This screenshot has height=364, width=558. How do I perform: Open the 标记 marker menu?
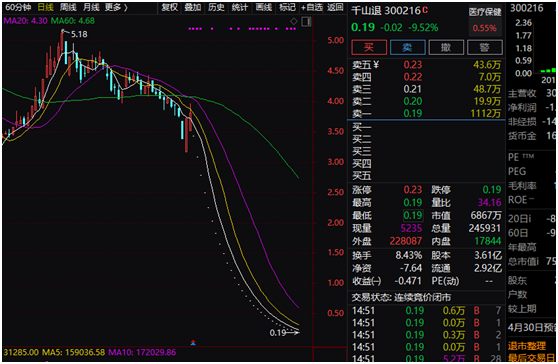coord(287,7)
